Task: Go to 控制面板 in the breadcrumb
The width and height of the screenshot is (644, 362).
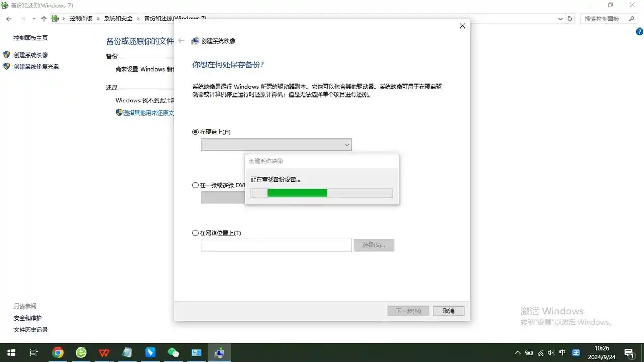Action: (x=81, y=18)
